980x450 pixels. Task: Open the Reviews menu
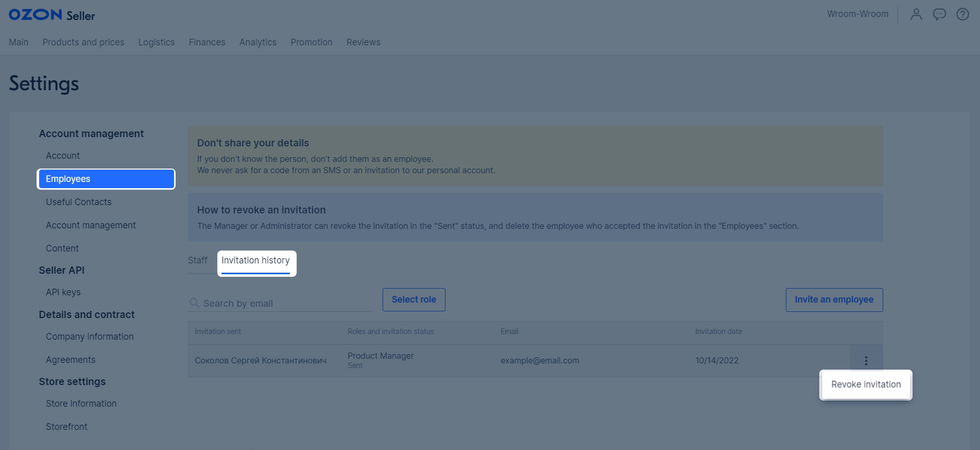363,42
